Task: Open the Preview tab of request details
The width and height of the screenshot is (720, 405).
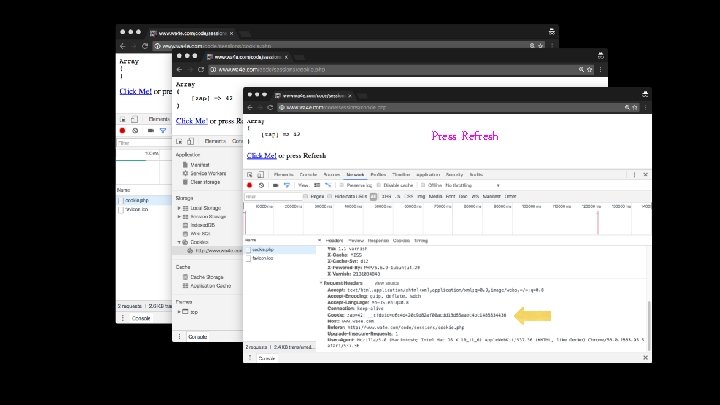Action: (x=355, y=241)
